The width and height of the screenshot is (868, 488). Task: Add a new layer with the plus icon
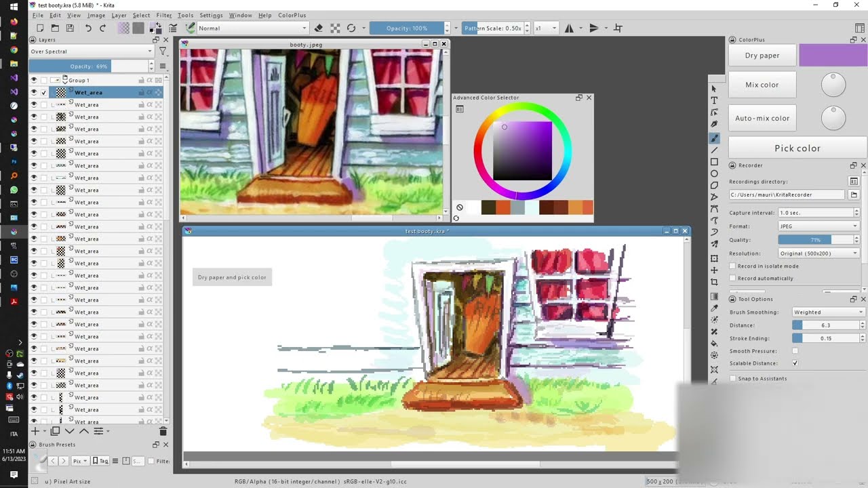click(35, 431)
